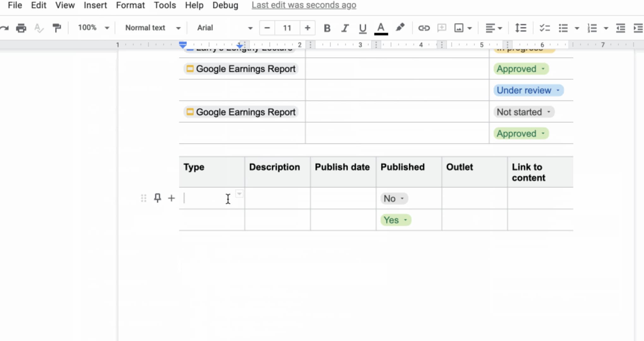Click the Last edit was seconds ago link
This screenshot has height=341, width=644.
[x=303, y=5]
